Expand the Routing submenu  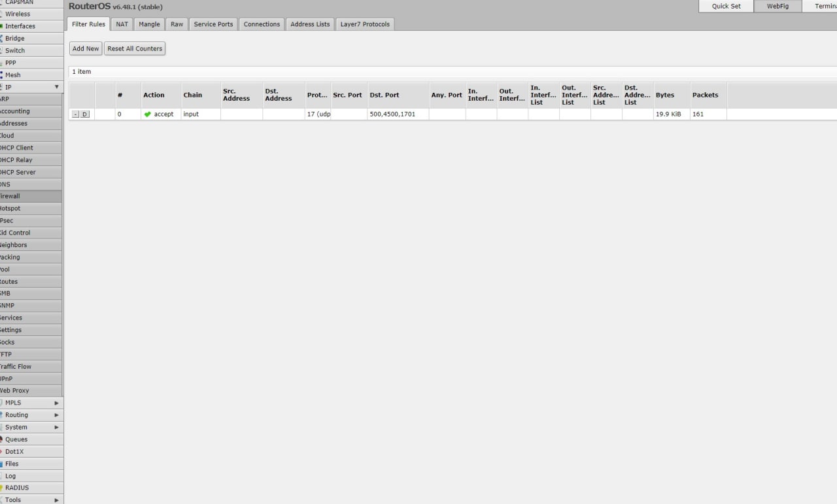pos(56,415)
